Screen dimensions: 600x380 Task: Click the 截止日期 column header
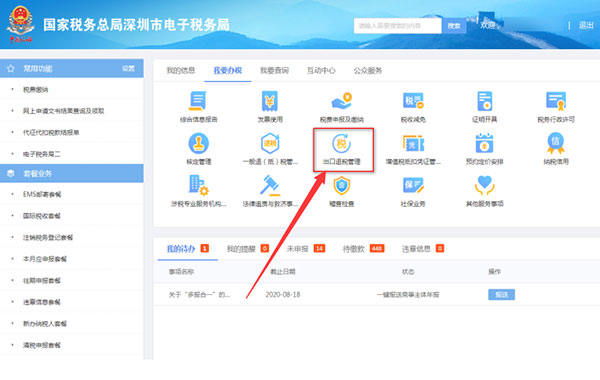283,272
